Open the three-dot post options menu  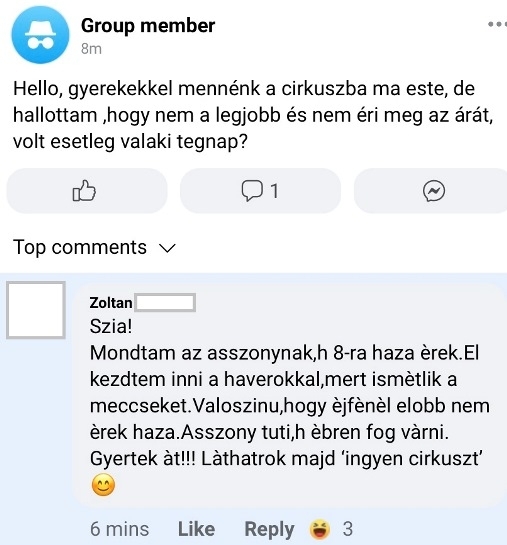click(x=497, y=24)
